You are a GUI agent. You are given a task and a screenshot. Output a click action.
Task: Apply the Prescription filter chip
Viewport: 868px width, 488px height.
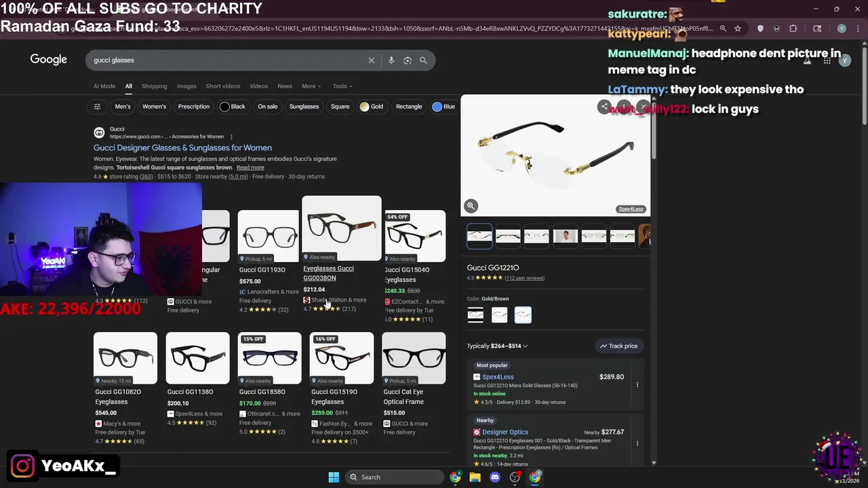(x=194, y=106)
